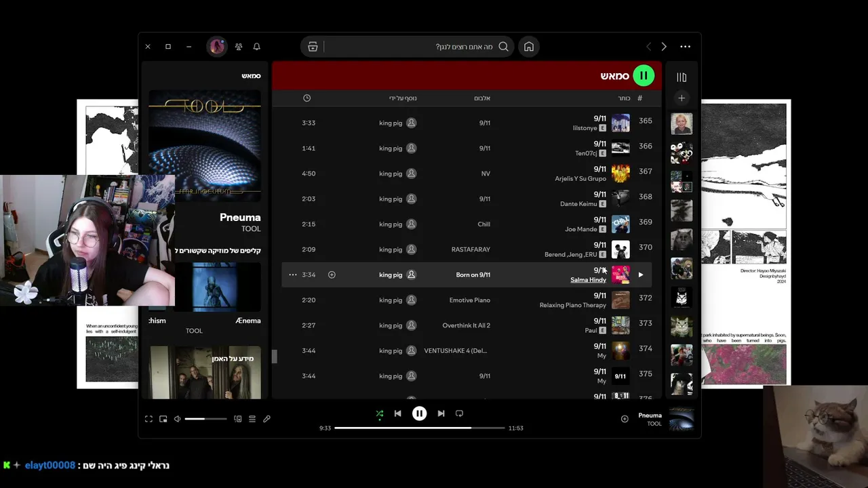Open the mini player

click(x=163, y=419)
